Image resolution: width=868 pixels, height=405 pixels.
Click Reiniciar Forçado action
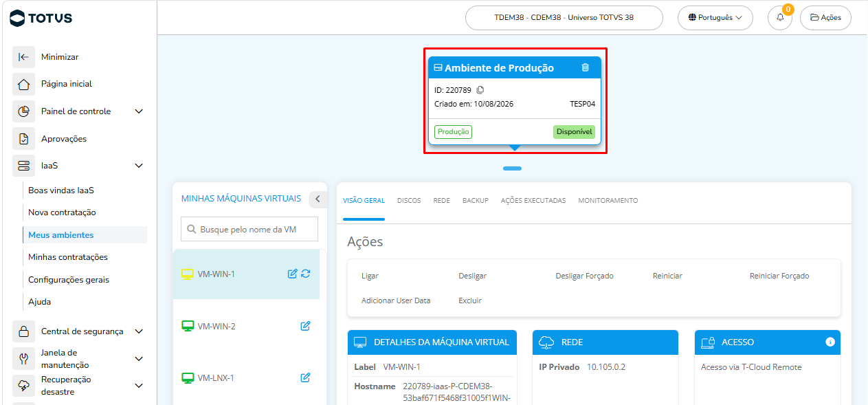pos(779,276)
